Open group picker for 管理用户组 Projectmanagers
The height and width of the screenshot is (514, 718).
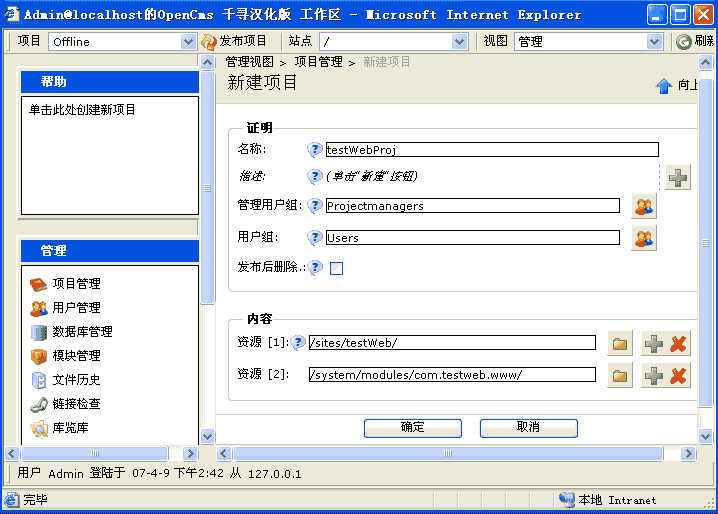click(644, 207)
